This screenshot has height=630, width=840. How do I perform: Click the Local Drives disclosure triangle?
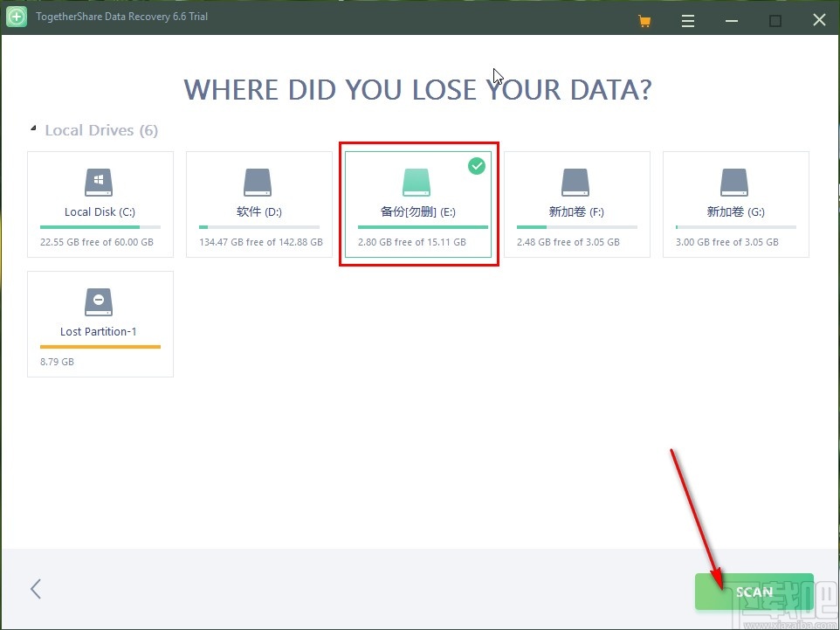pos(31,127)
